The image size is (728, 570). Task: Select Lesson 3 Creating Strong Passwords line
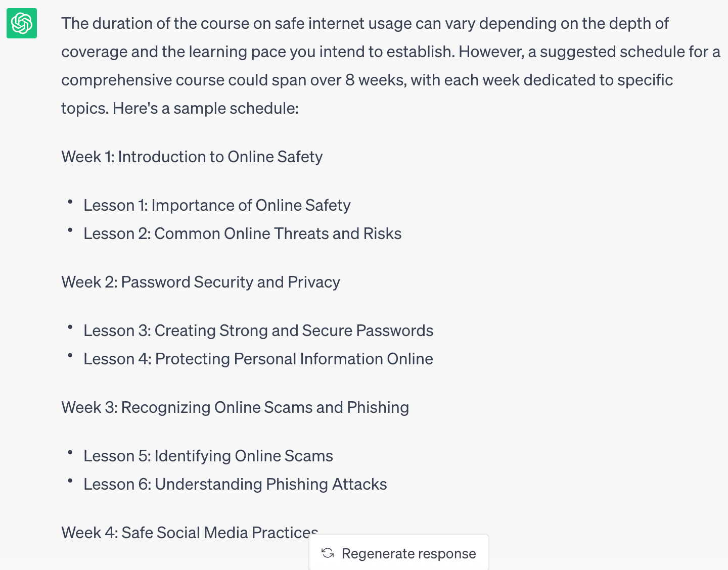pos(258,330)
